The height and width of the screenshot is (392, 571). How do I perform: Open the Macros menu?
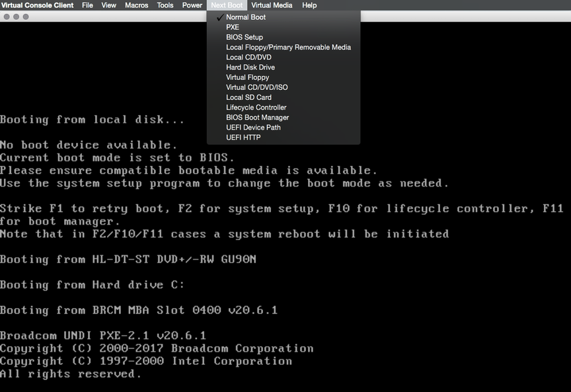tap(137, 5)
